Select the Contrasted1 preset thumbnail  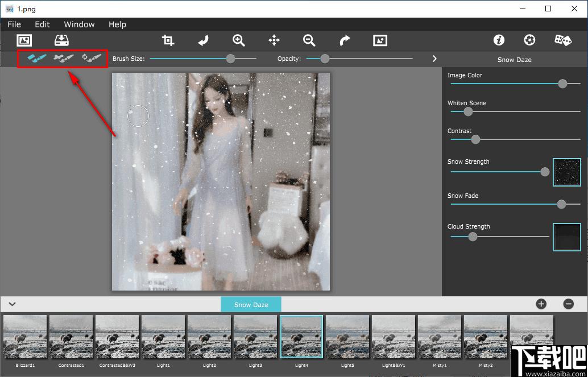click(x=71, y=337)
